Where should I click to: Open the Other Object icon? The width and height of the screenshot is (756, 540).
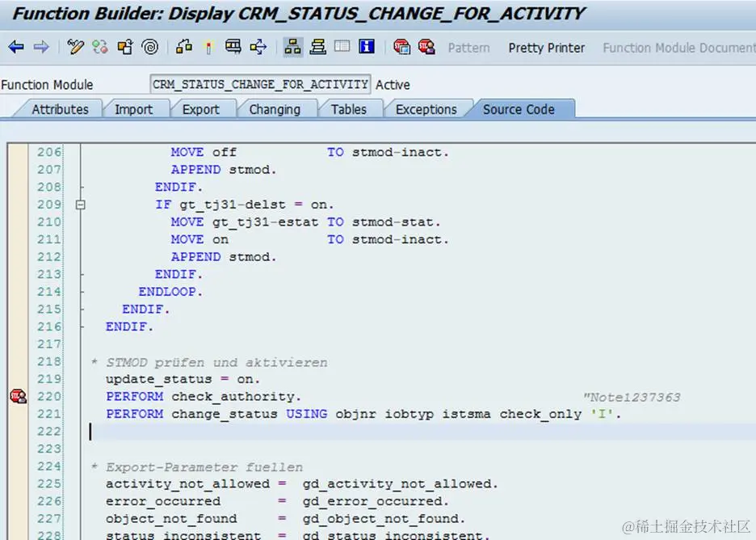point(125,48)
